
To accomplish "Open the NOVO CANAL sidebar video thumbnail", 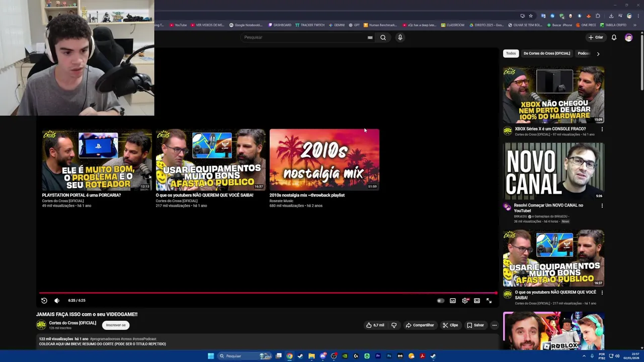I will [x=553, y=171].
